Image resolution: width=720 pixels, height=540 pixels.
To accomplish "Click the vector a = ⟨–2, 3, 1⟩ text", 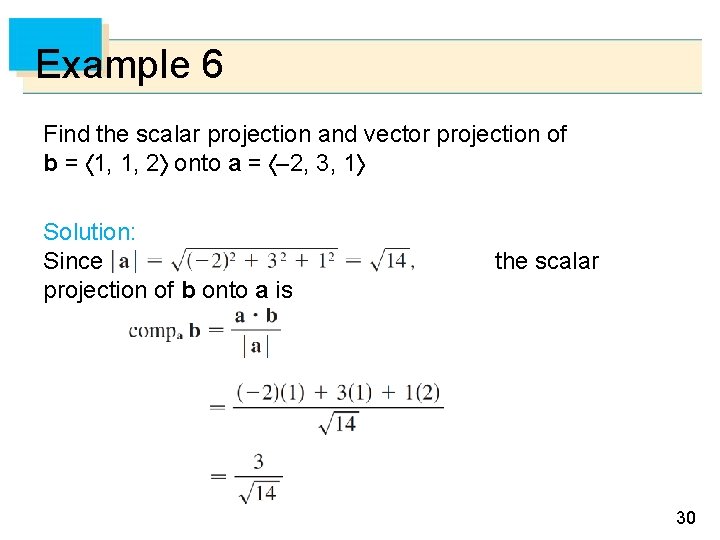I will (298, 163).
